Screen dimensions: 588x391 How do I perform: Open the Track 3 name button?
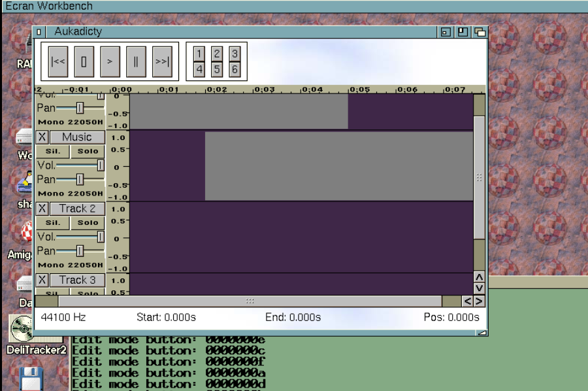coord(77,280)
